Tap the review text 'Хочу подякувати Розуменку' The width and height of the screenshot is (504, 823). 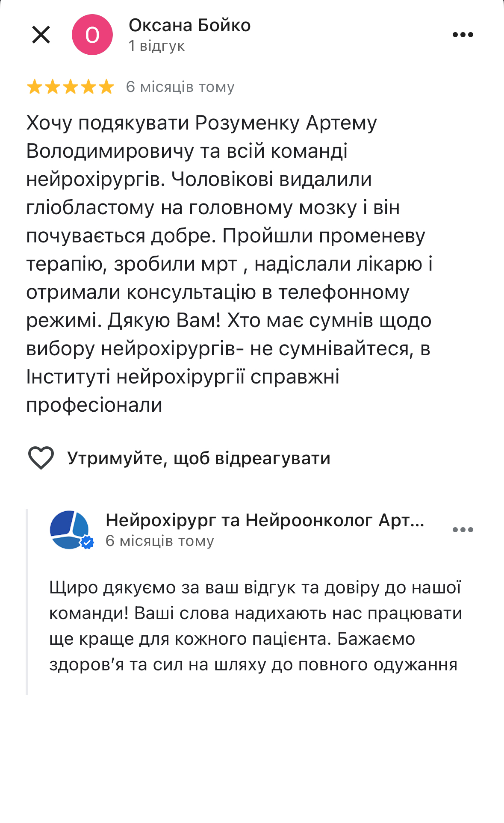[x=201, y=123]
